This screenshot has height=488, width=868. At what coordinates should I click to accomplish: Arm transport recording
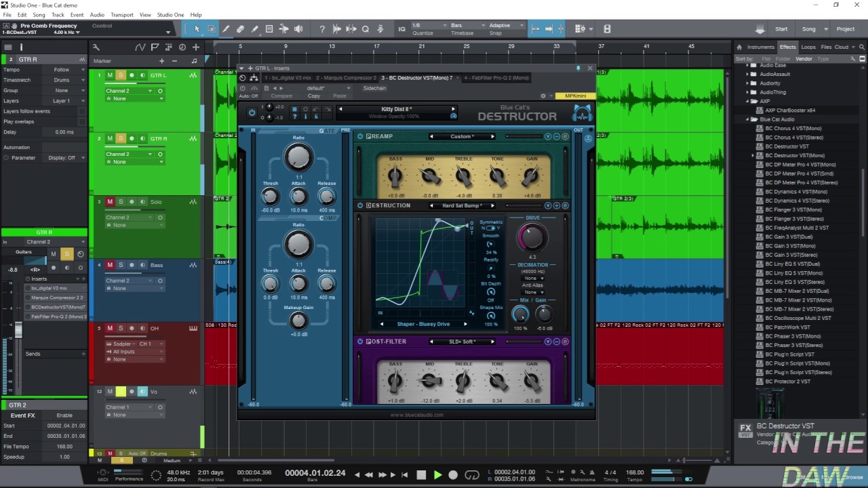[x=453, y=475]
